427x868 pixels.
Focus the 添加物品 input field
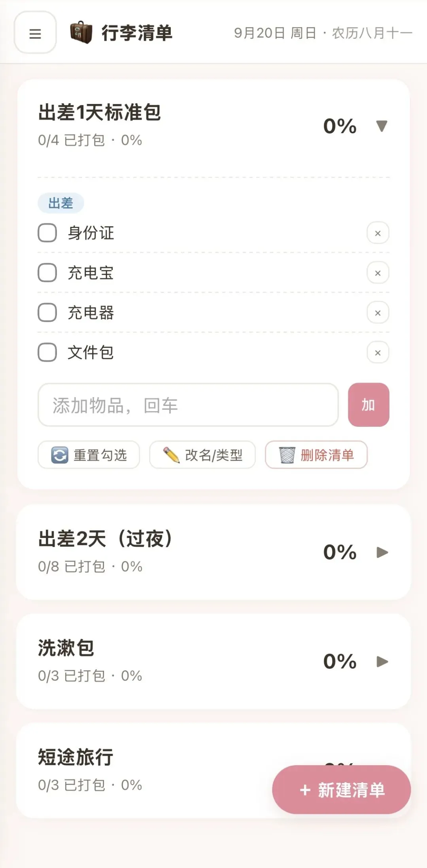click(188, 405)
